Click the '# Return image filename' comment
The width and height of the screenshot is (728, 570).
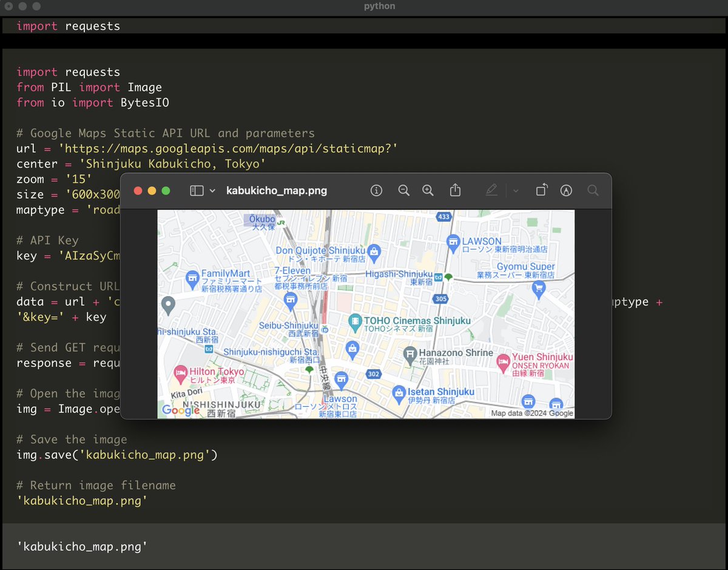pyautogui.click(x=96, y=486)
